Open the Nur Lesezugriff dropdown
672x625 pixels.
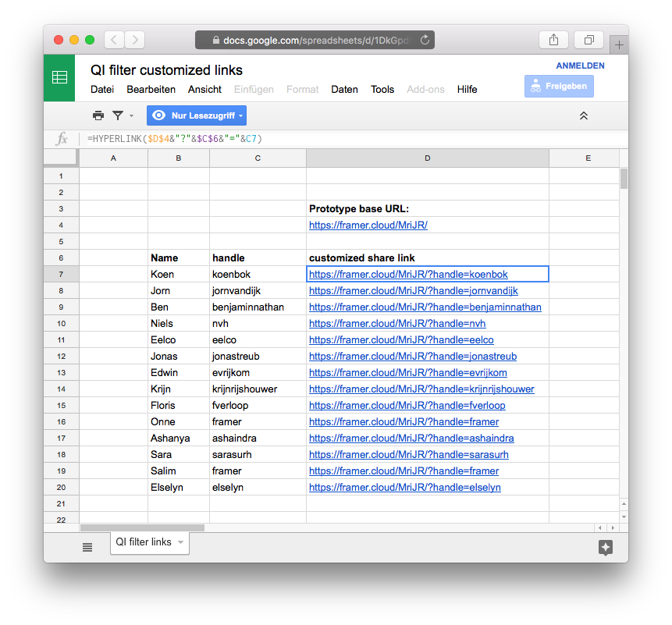pyautogui.click(x=196, y=115)
